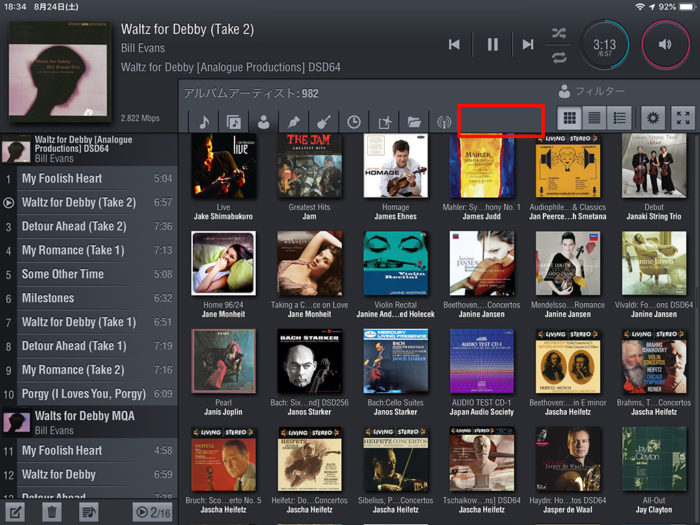Image resolution: width=700 pixels, height=525 pixels.
Task: Play My Foolish Heart track 1
Action: tap(89, 179)
